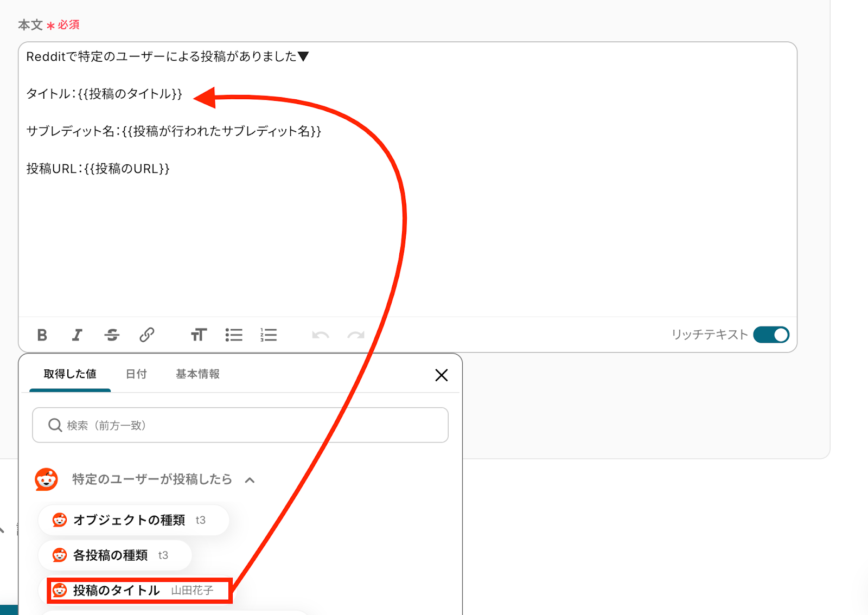Screen dimensions: 868x615
Task: Turn off the リッチテキスト toggle
Action: click(x=771, y=335)
